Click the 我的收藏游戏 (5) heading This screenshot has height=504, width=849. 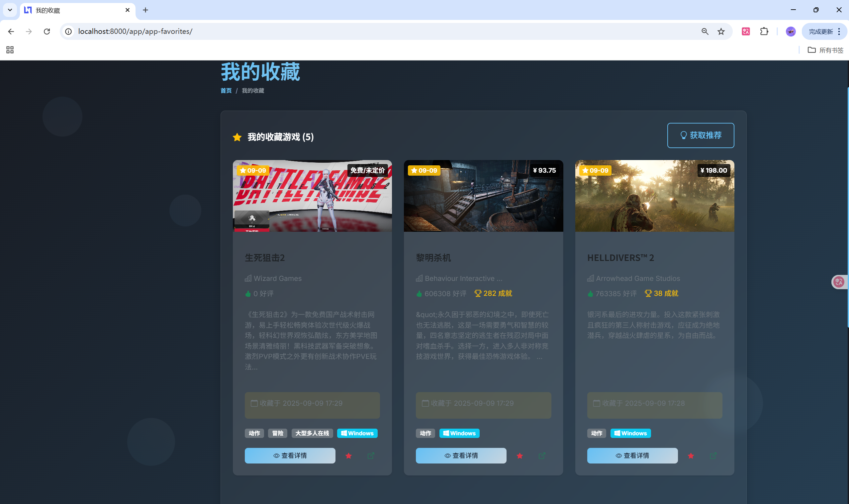coord(280,137)
